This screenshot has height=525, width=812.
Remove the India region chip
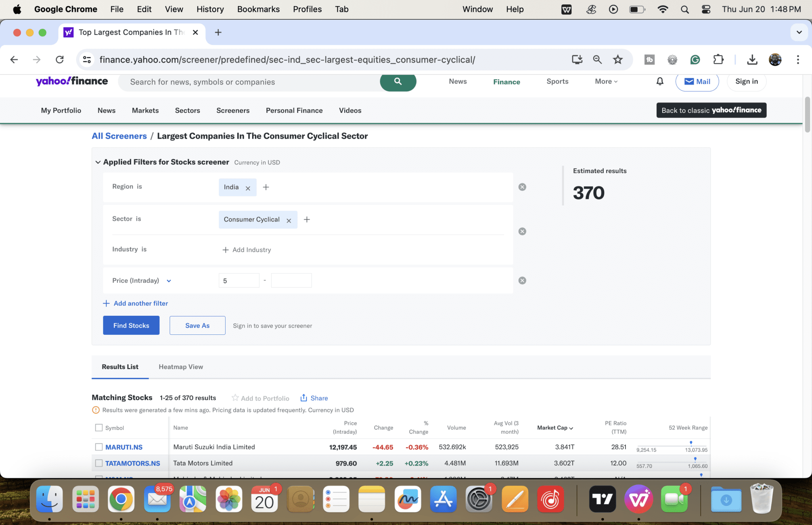248,188
